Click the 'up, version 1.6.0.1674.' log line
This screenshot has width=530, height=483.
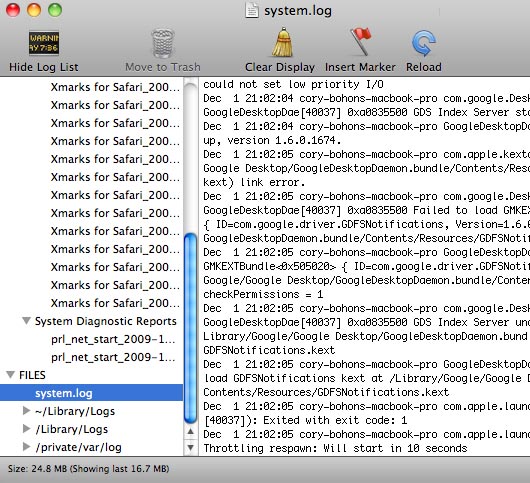click(272, 140)
